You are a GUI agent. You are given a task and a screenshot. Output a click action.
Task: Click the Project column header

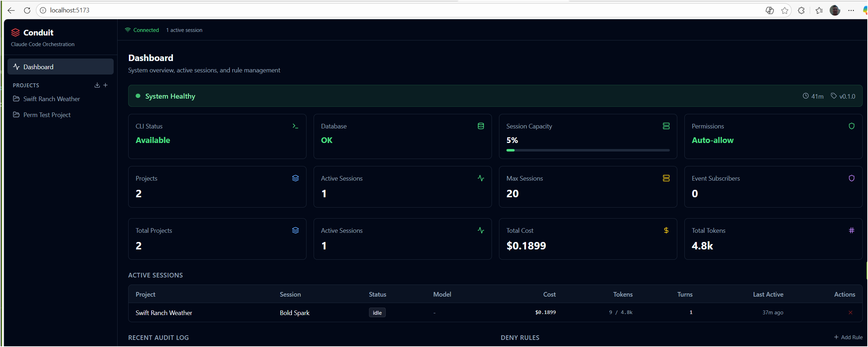(x=145, y=294)
